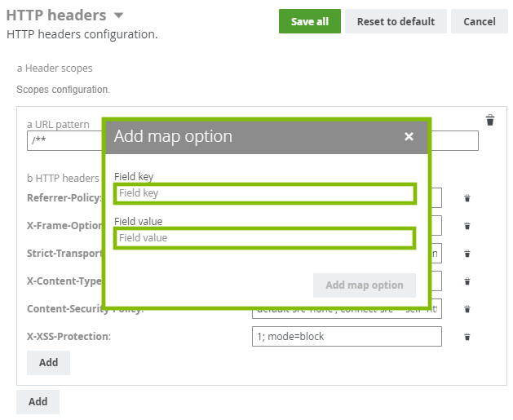
Task: Edit the X-XSS-Protection value field
Action: point(346,337)
